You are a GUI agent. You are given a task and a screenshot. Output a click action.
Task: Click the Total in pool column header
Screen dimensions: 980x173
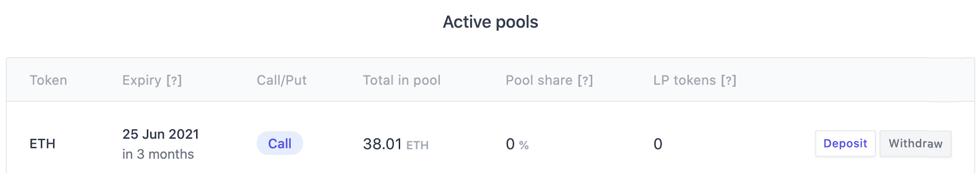402,80
